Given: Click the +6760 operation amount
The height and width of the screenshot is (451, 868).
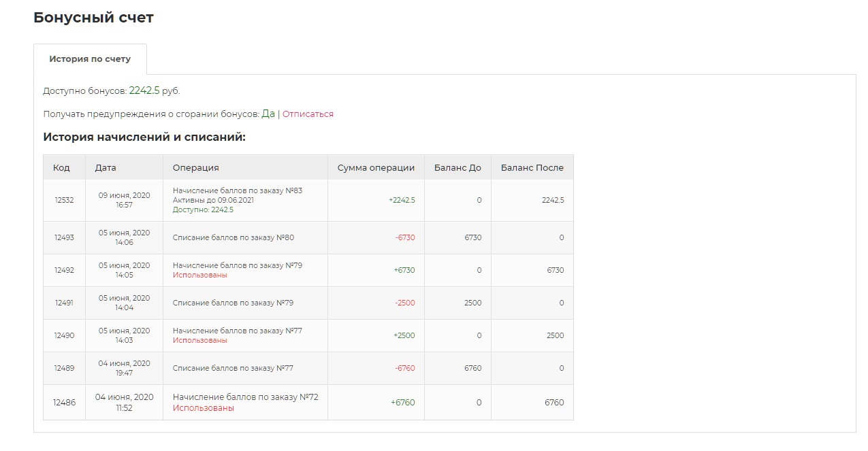Looking at the screenshot, I should coord(402,402).
